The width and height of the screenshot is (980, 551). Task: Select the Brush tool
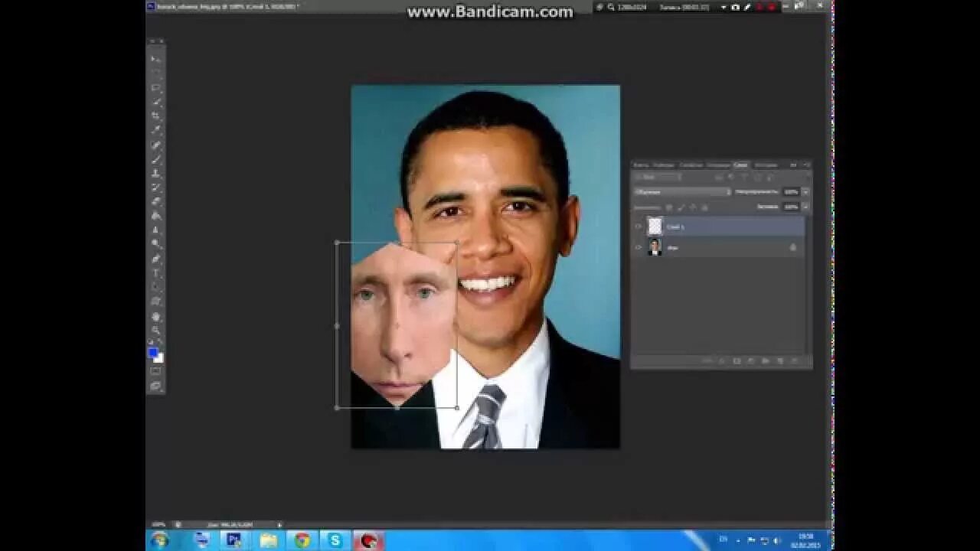155,159
